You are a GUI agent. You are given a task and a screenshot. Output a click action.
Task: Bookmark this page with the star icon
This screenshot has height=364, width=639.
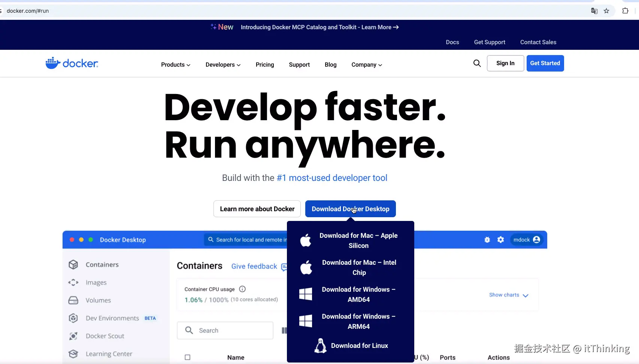pyautogui.click(x=606, y=11)
